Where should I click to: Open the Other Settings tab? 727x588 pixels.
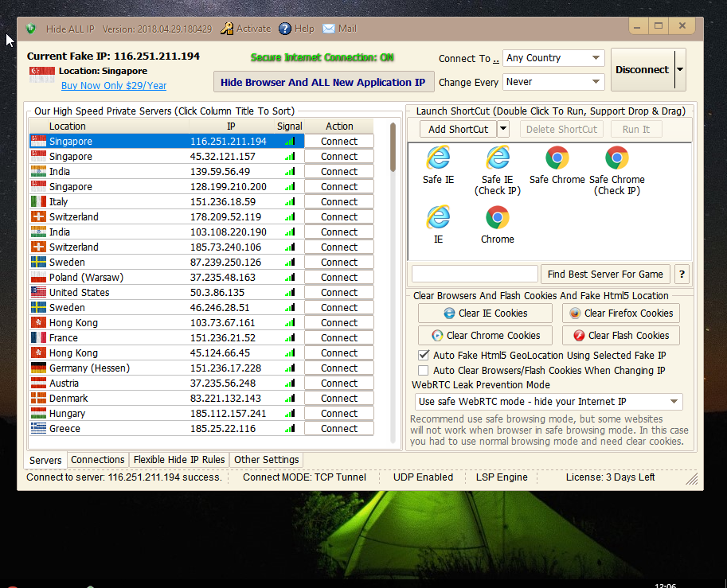click(x=267, y=460)
